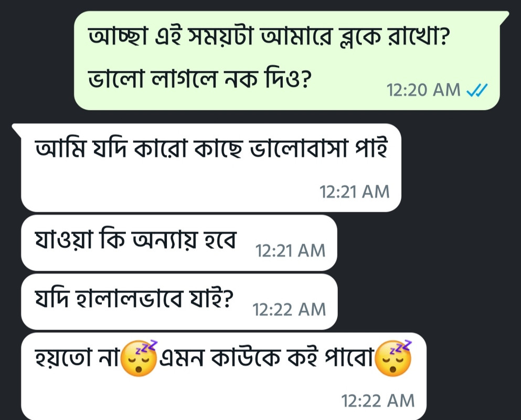Click the 12:22 AM time beside হালালভাবে যাই?
Screen dimensions: 521x420
[x=290, y=309]
